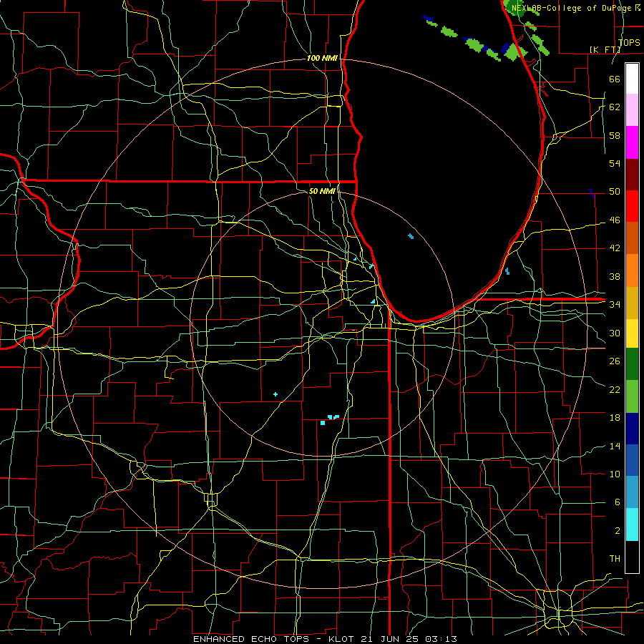Click the 46 legend label
Screen dimensions: 644x644
click(615, 220)
